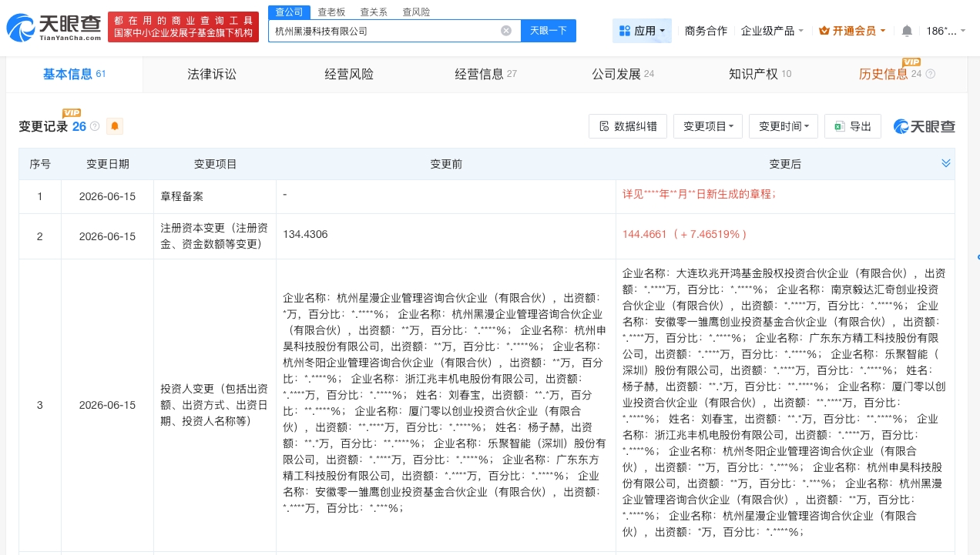Expand the 企业级产品 menu
Screen dimensions: 980x555
[x=772, y=31]
